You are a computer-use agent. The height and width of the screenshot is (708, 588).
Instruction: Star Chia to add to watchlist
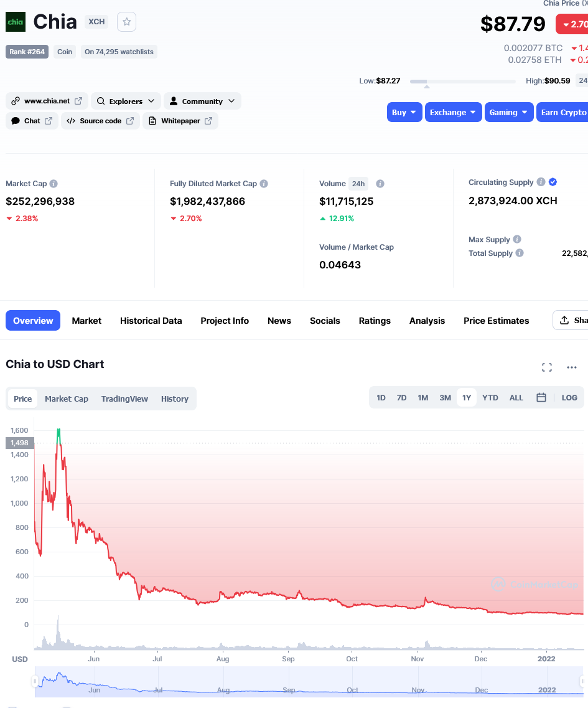[x=126, y=22]
